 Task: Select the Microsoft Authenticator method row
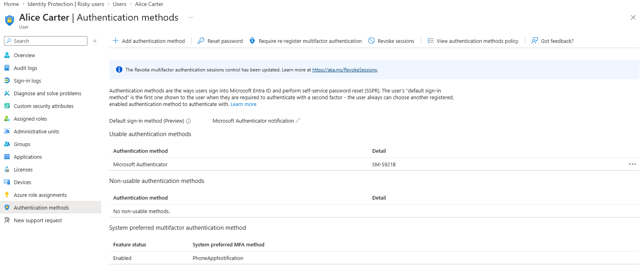[x=374, y=164]
